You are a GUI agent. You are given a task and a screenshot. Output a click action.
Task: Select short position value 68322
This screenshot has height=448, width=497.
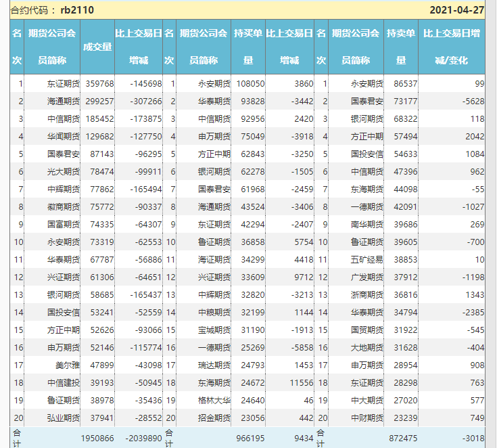[406, 119]
